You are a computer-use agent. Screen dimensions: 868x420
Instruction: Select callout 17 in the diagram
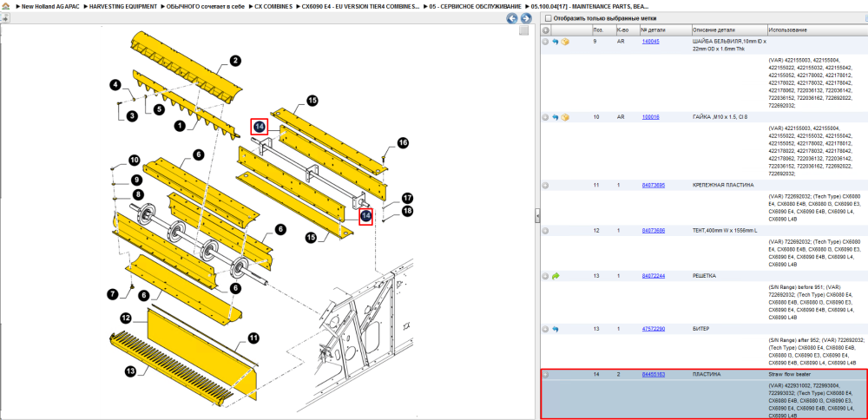tap(407, 198)
